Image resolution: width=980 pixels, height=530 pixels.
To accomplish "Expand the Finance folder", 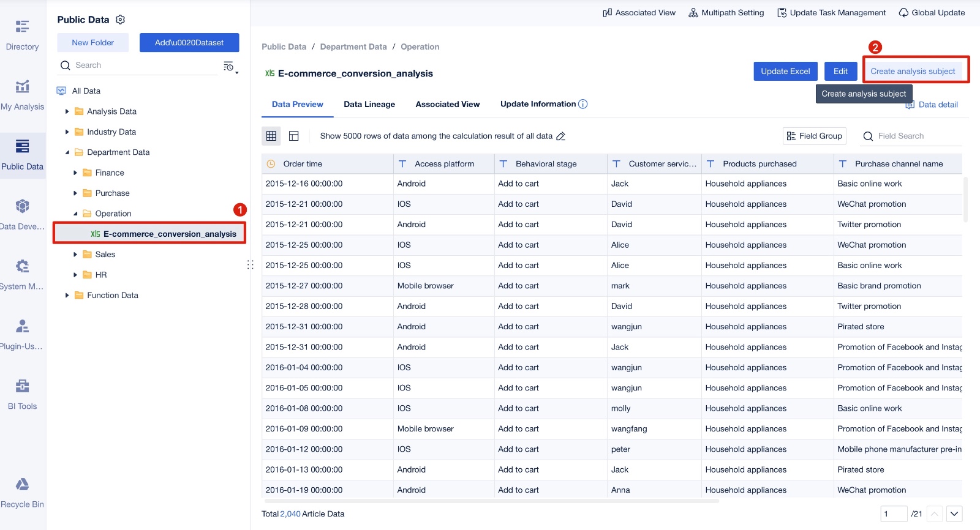I will 75,173.
